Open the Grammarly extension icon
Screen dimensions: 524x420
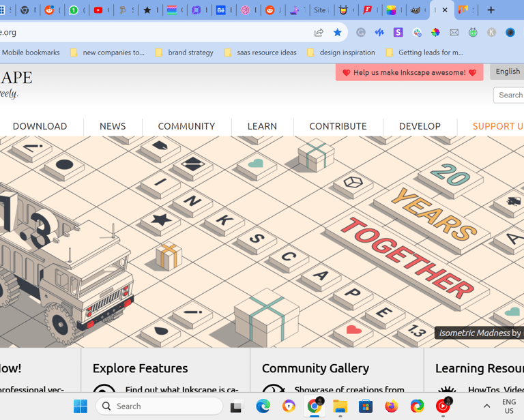tap(360, 32)
